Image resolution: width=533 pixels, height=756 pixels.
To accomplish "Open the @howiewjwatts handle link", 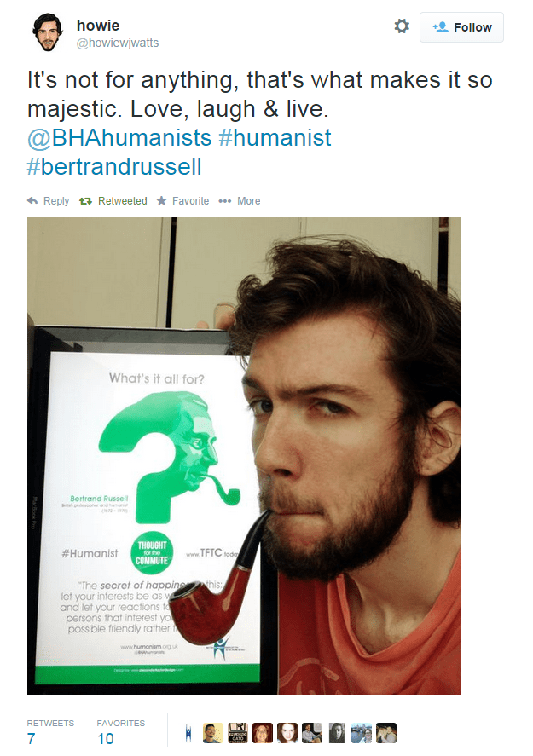I will (x=117, y=43).
